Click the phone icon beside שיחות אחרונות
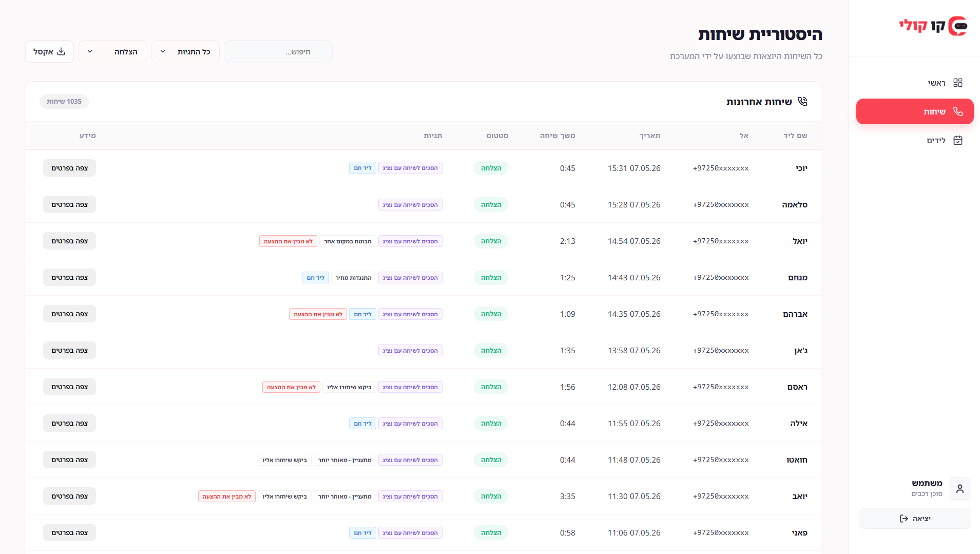The height and width of the screenshot is (554, 980). point(802,102)
